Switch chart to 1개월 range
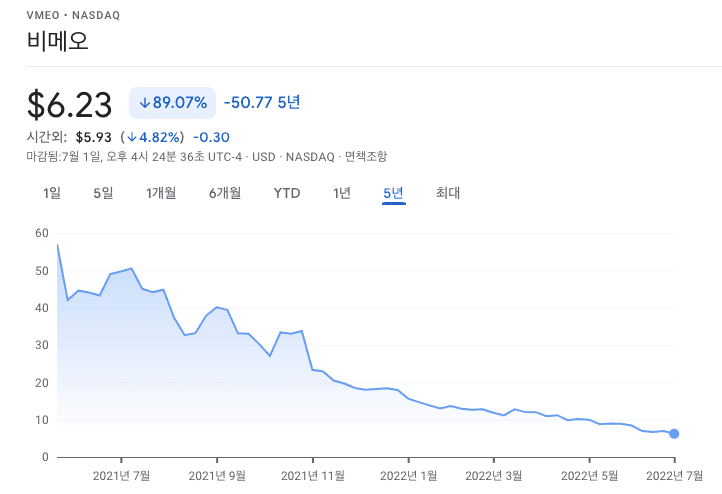 (161, 193)
